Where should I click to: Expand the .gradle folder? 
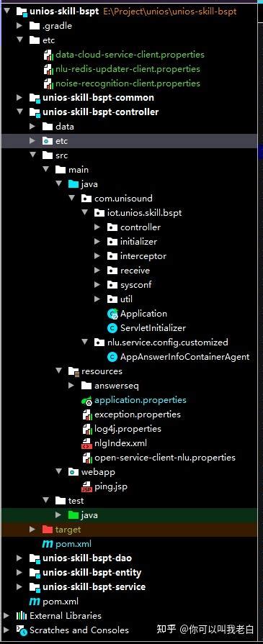point(19,26)
